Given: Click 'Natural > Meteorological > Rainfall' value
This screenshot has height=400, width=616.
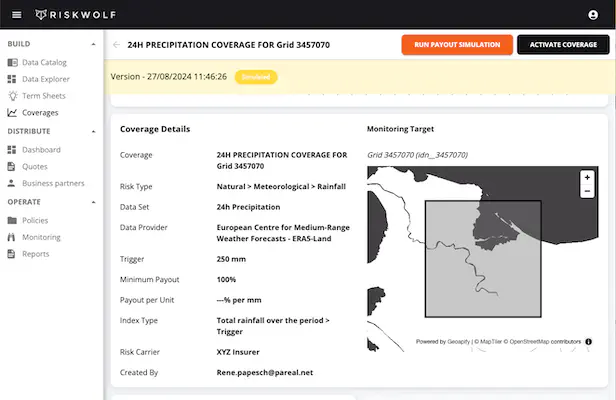Looking at the screenshot, I should tap(281, 187).
